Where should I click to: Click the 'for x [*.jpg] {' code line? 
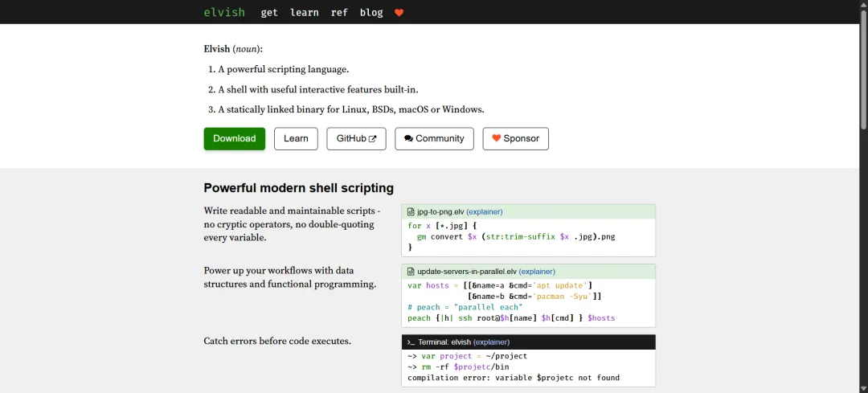[442, 226]
